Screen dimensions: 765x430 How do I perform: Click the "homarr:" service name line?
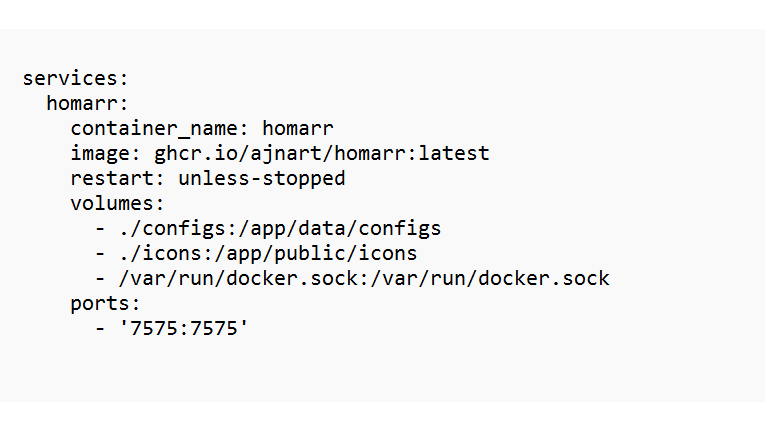pos(88,103)
